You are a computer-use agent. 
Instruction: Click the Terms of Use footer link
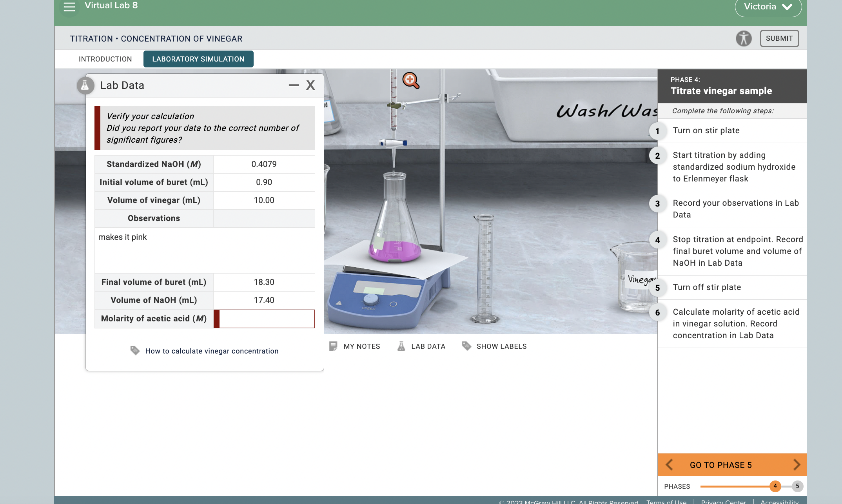click(666, 502)
